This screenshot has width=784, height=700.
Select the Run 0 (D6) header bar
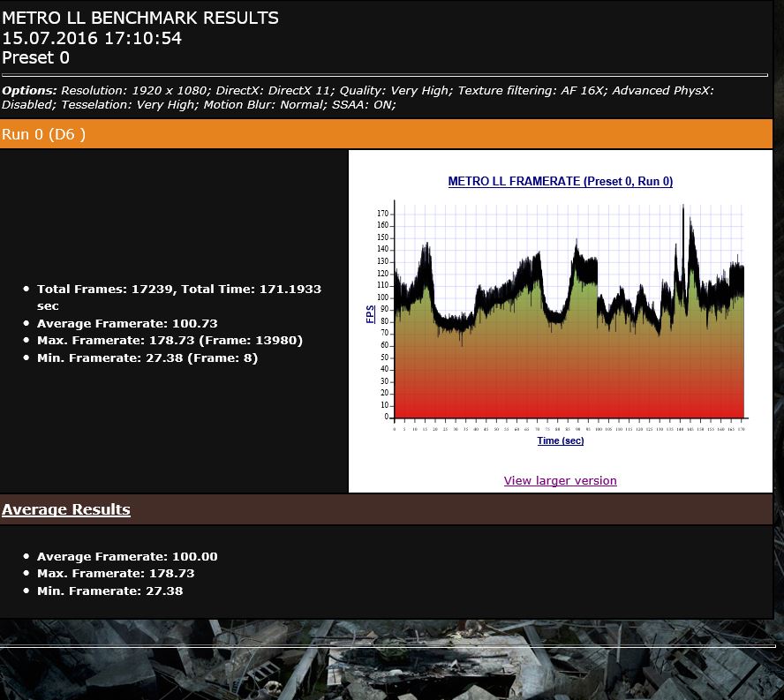pos(386,134)
